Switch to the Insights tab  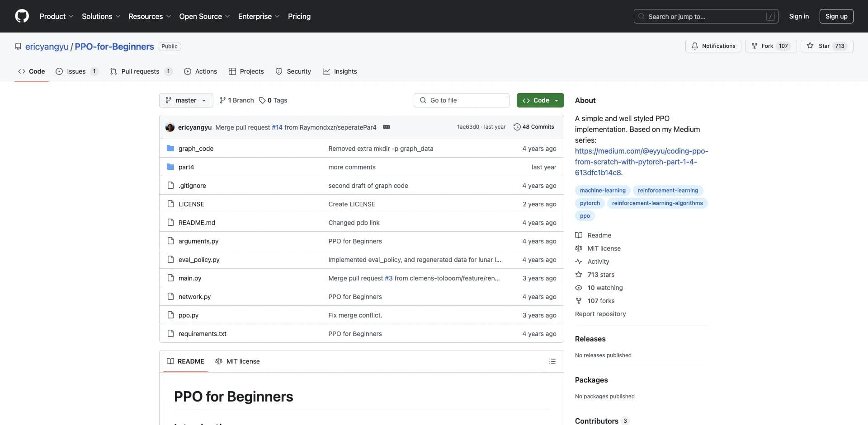coord(340,71)
